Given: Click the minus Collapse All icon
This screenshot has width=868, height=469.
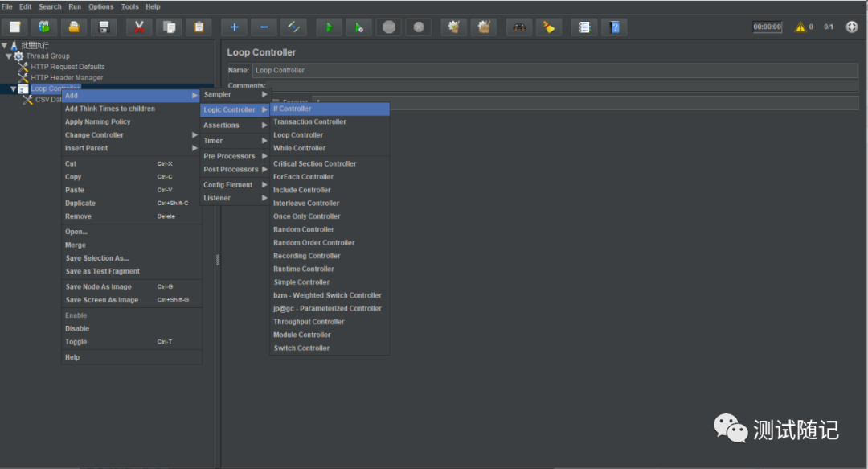Looking at the screenshot, I should point(264,27).
